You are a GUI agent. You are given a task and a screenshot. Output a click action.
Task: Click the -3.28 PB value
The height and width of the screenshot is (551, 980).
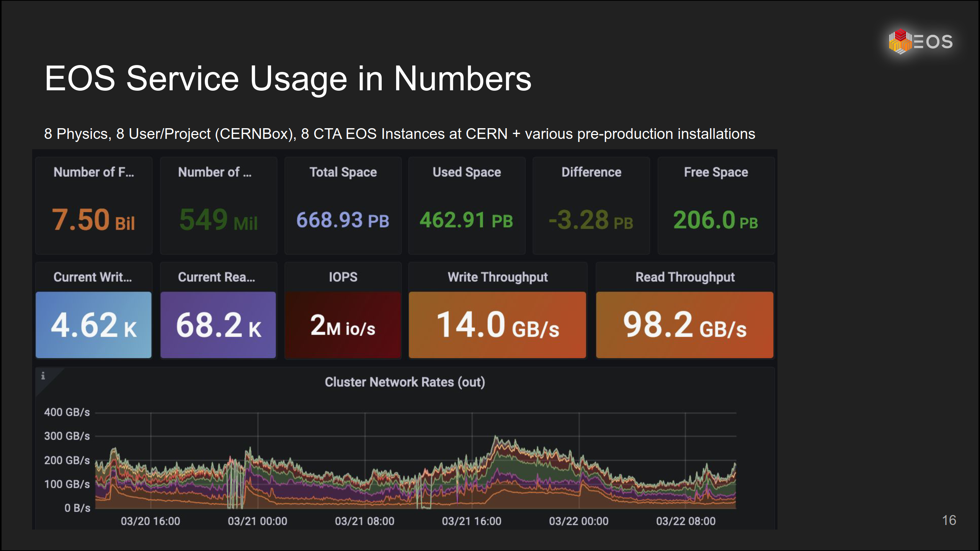[x=591, y=220]
